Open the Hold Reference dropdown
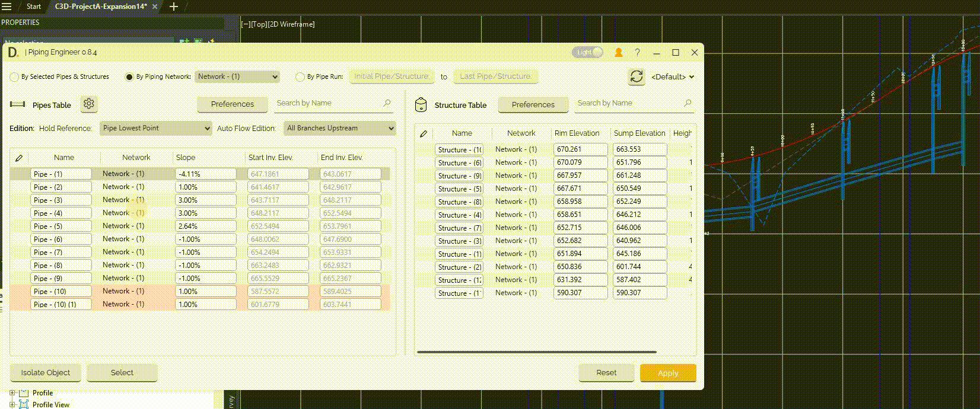This screenshot has width=980, height=409. tap(155, 128)
